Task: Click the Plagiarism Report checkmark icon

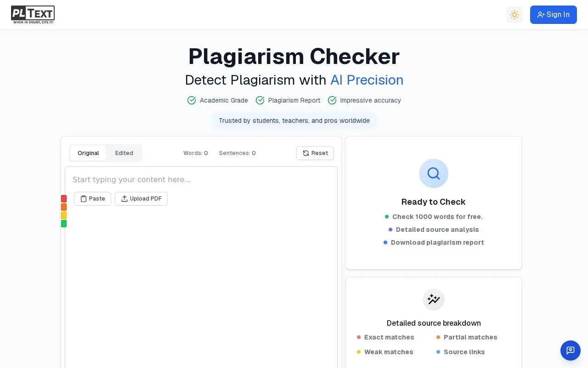Action: click(x=260, y=100)
